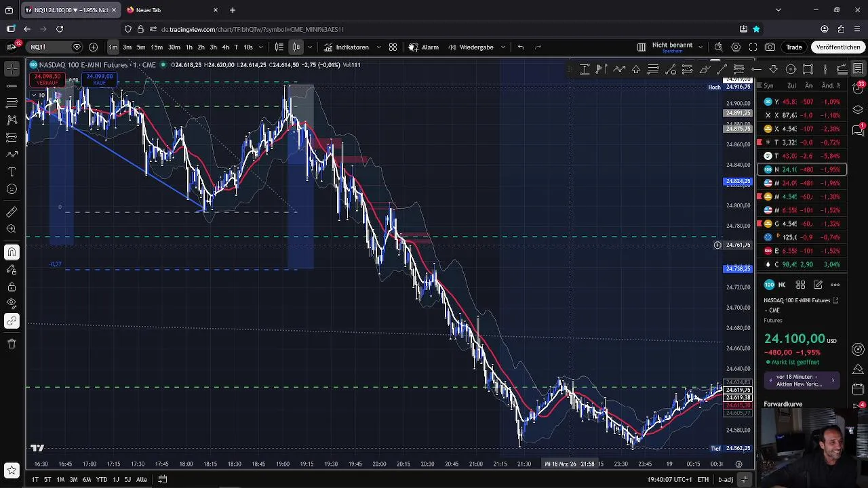Open the Nicht benannt layout dropdown
Image resolution: width=868 pixels, height=488 pixels.
pos(701,47)
